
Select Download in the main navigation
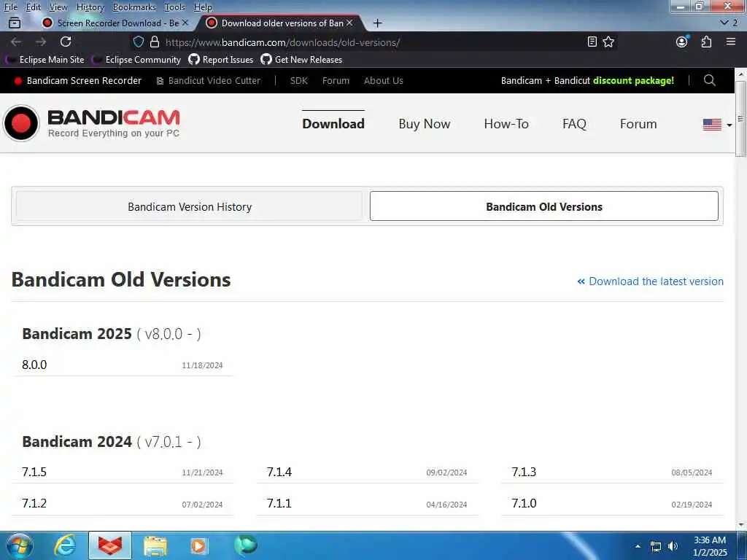pyautogui.click(x=333, y=124)
